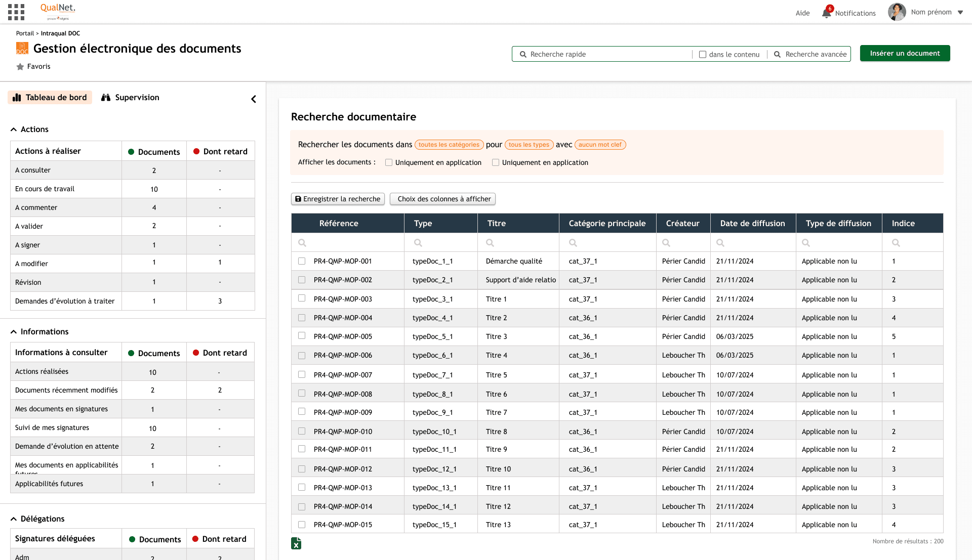This screenshot has height=560, width=972.
Task: Collapse the Informations section
Action: 14,332
